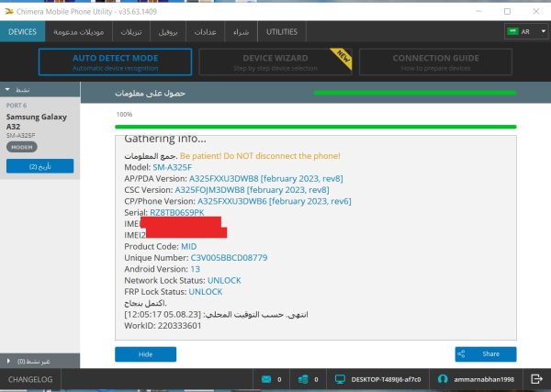This screenshot has height=392, width=551.
Task: Click the حصول على معلومات header title
Action: click(150, 93)
